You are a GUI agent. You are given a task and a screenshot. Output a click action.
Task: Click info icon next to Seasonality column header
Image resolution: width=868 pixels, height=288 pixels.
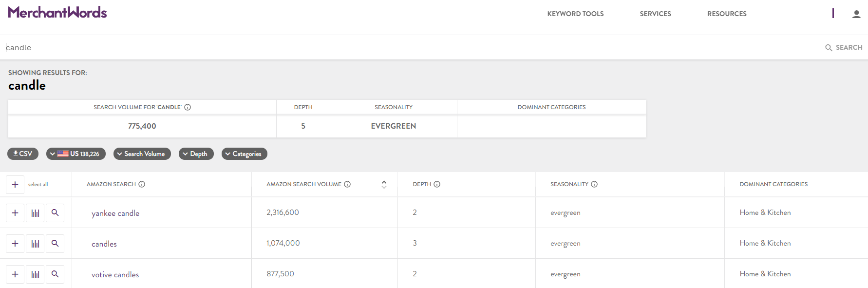(x=594, y=184)
